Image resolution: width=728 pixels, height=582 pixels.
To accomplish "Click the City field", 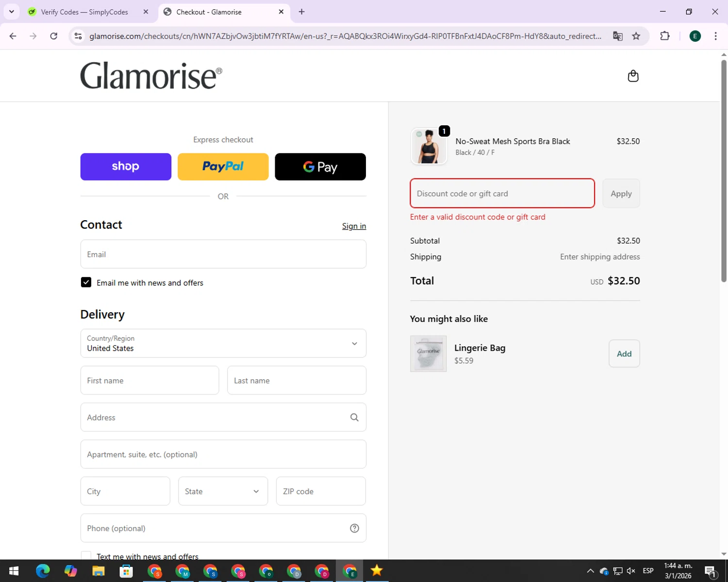I will pyautogui.click(x=125, y=491).
